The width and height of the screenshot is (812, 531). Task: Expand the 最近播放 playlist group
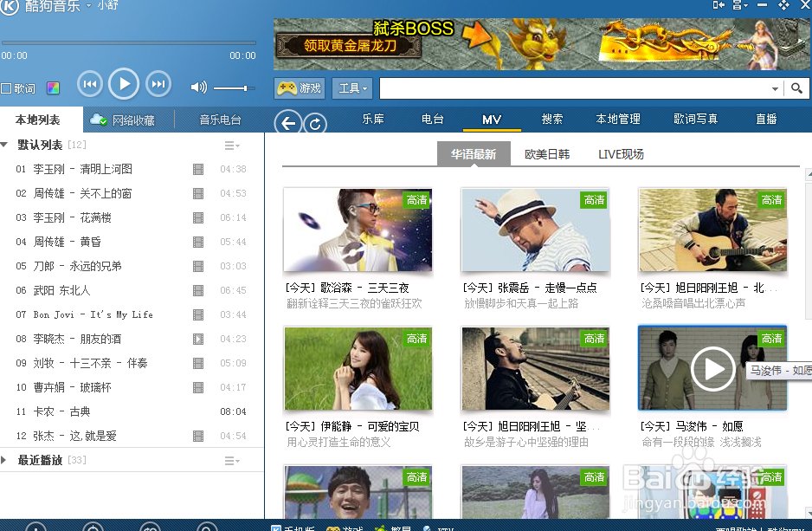pyautogui.click(x=5, y=460)
